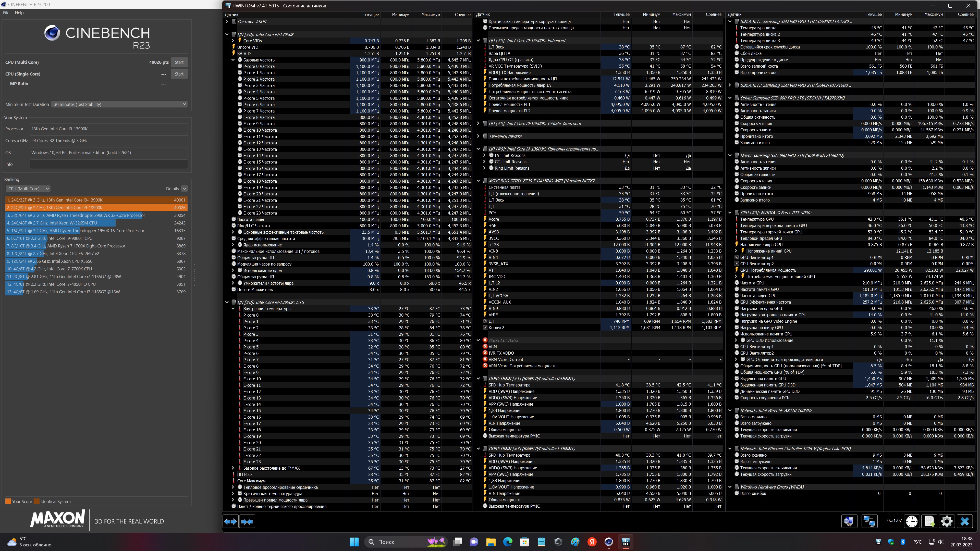Image resolution: width=980 pixels, height=551 pixels.
Task: Open Microsoft Edge from taskbar
Action: (x=508, y=542)
